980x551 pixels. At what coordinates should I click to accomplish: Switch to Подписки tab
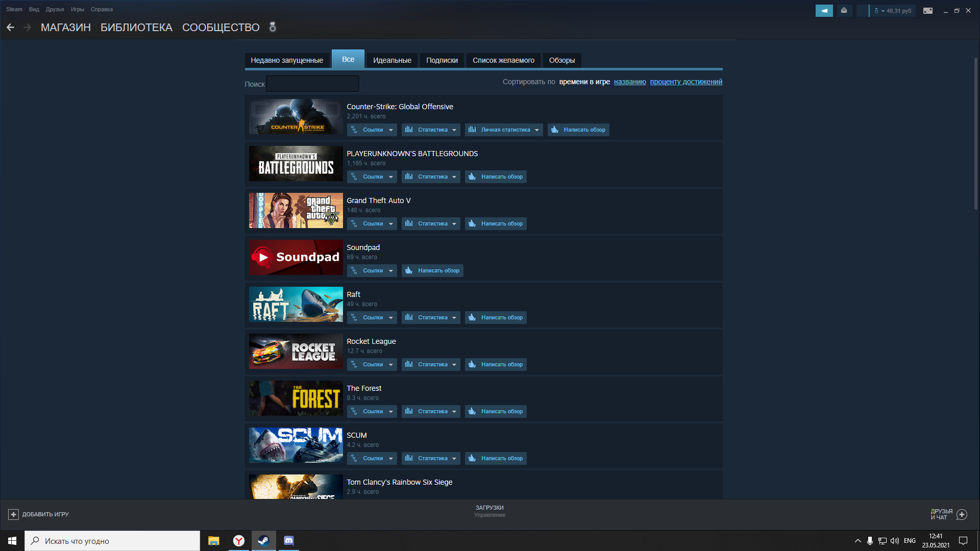[442, 60]
